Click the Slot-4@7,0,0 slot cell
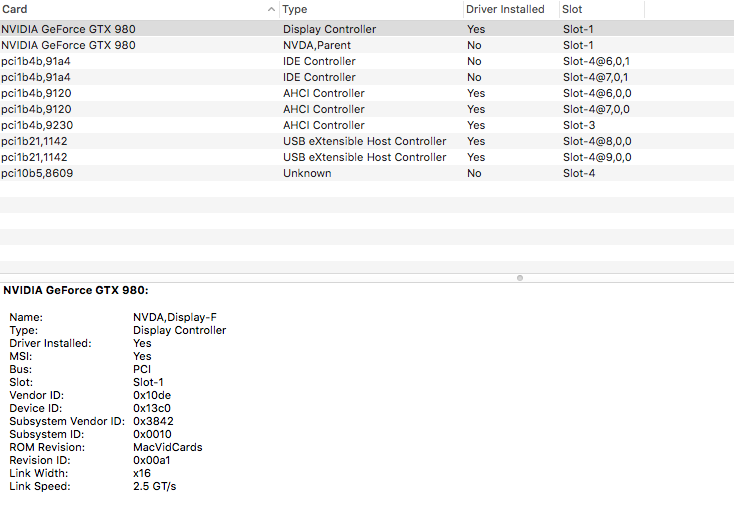 coord(596,109)
